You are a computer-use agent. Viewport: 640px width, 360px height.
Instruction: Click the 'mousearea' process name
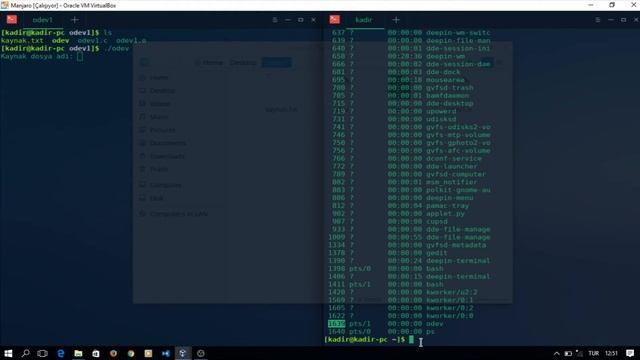[445, 80]
